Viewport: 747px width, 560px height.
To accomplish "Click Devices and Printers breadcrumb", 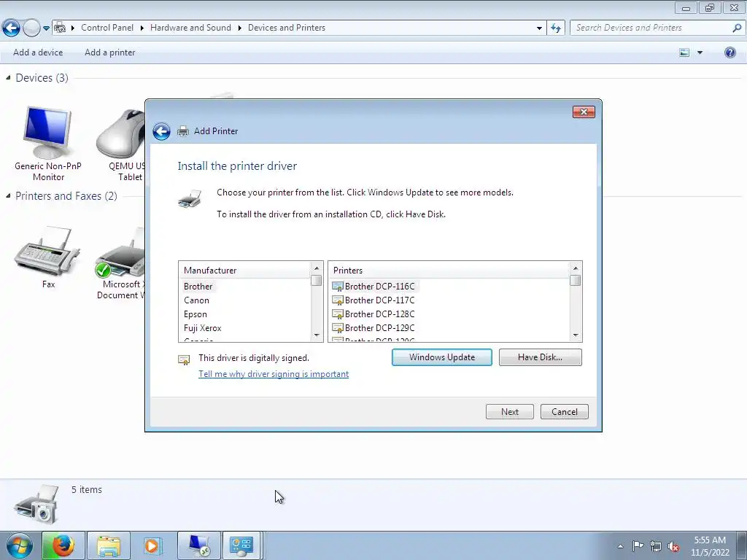I will 287,28.
